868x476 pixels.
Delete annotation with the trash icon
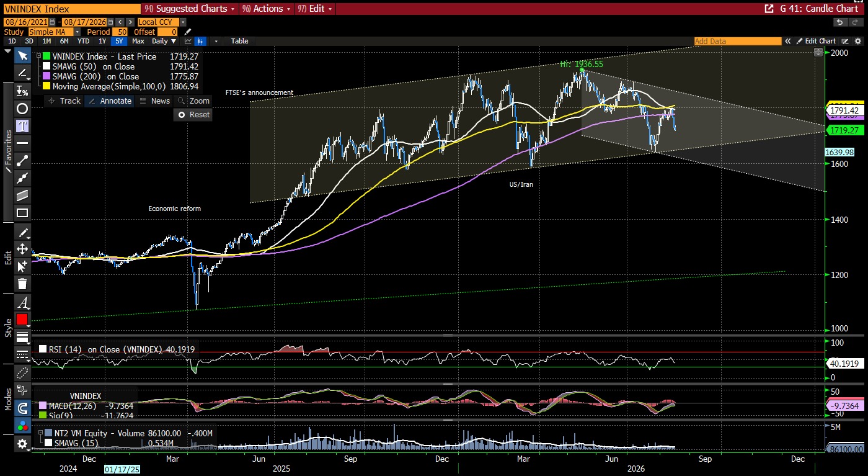pos(22,284)
